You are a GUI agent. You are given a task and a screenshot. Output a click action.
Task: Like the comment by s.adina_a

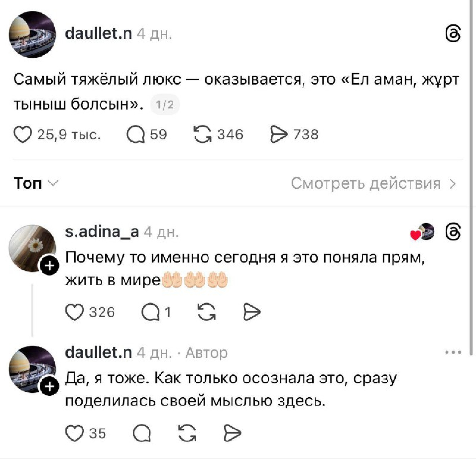click(x=75, y=312)
